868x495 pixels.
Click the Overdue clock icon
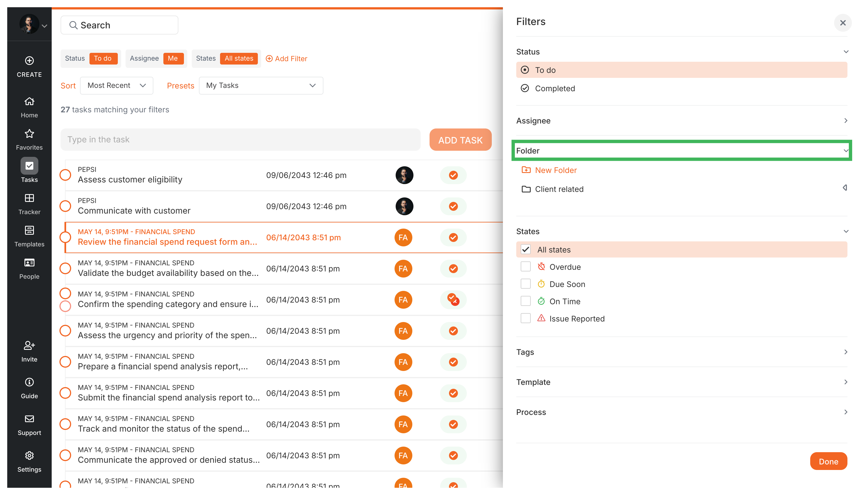tap(541, 266)
